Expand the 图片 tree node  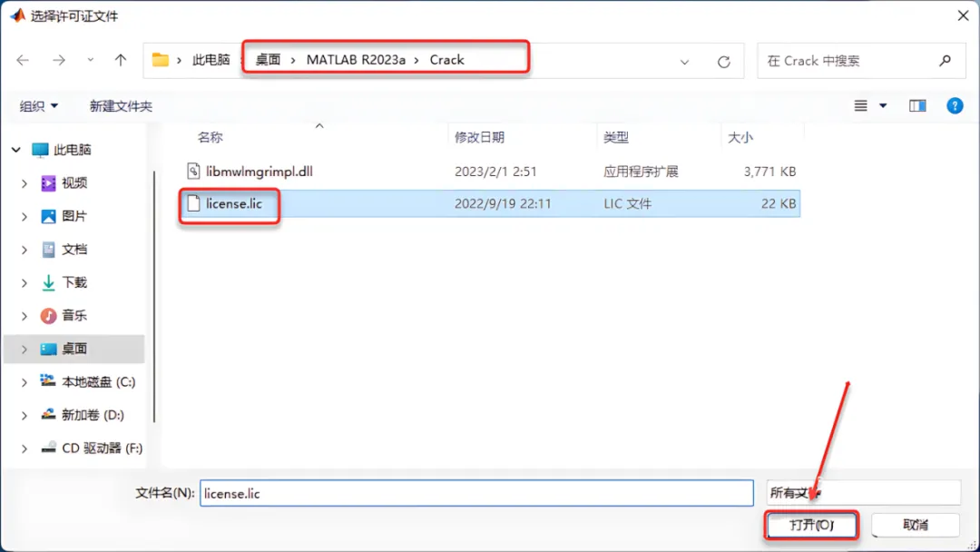coord(24,216)
